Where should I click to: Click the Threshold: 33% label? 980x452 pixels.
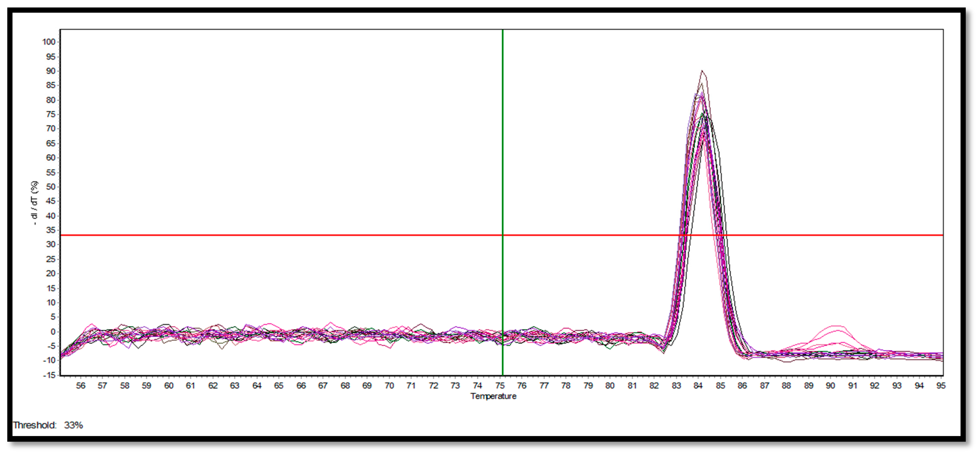[48, 425]
